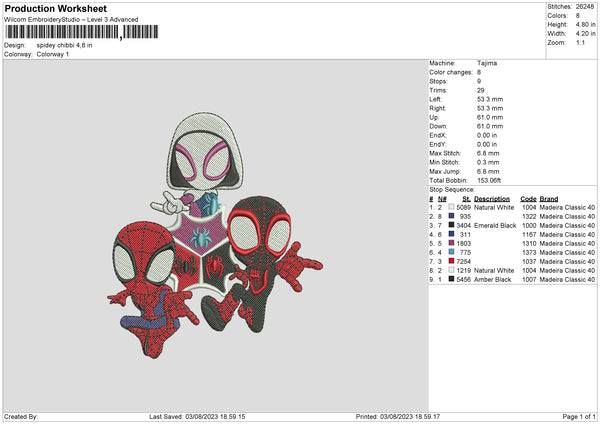Viewport: 600px width, 424px height.
Task: Click the barcode under the worksheet title
Action: [x=81, y=32]
